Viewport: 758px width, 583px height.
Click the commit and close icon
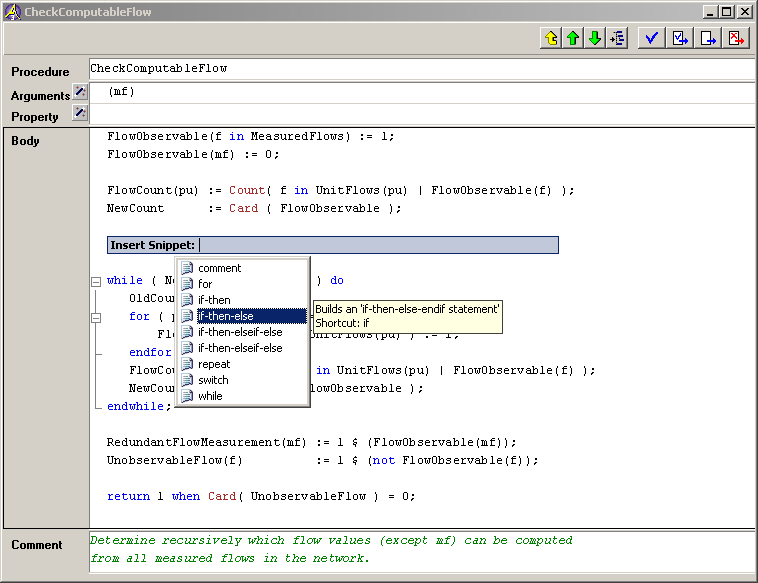click(x=708, y=38)
